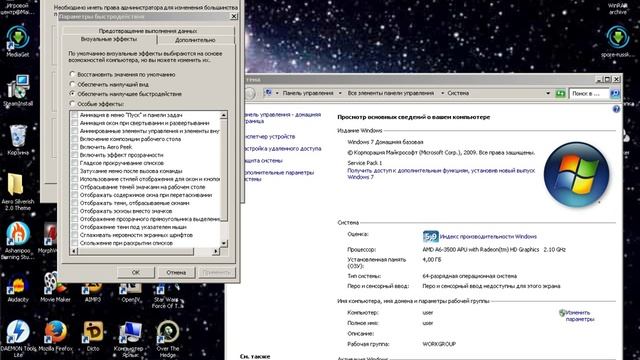This screenshot has height=360, width=640.
Task: Open 'Настройка удаленного доступа' sidebar link
Action: click(x=282, y=149)
